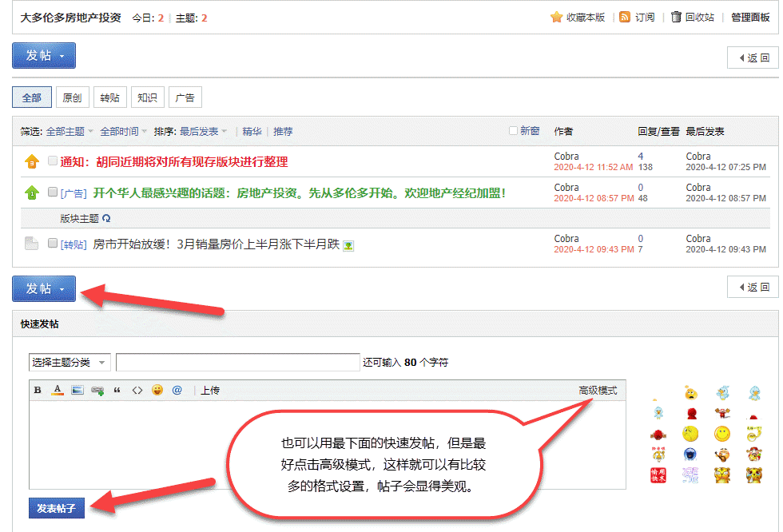Check the box beside the red 通知 thread
The image size is (783, 532).
pos(53,161)
